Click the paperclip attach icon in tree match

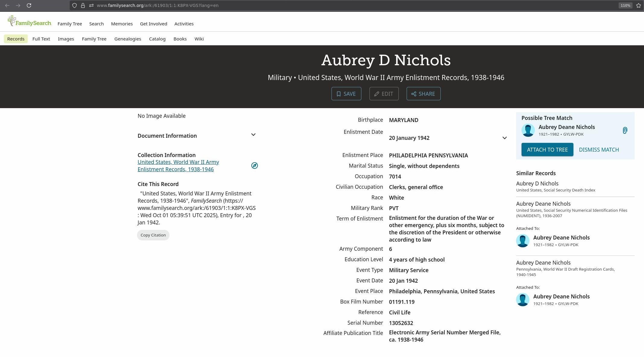(x=625, y=130)
